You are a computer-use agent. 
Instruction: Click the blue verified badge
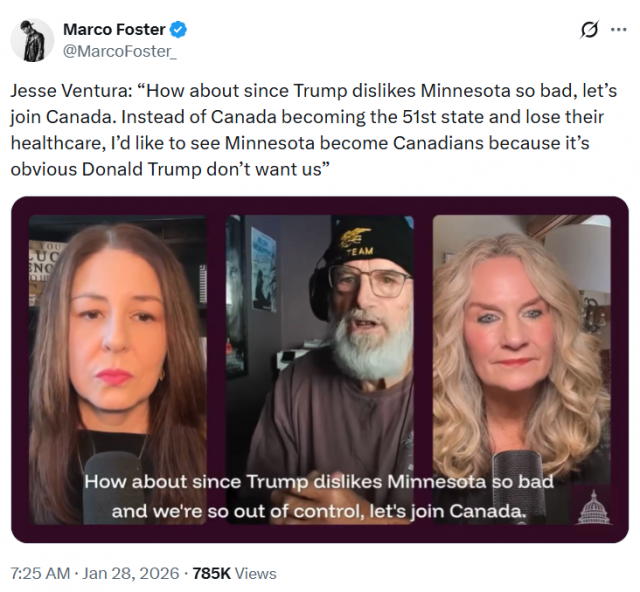pyautogui.click(x=178, y=29)
